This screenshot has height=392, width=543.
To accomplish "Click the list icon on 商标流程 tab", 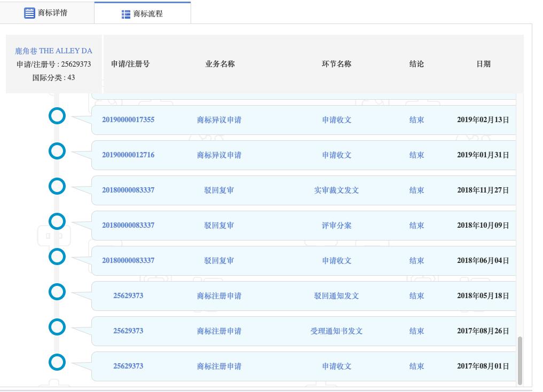I will tap(125, 13).
